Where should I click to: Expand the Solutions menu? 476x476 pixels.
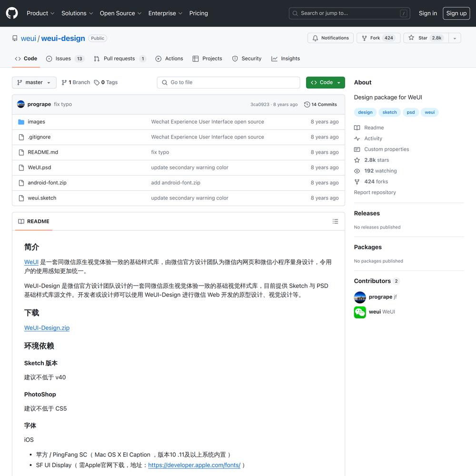(x=77, y=13)
